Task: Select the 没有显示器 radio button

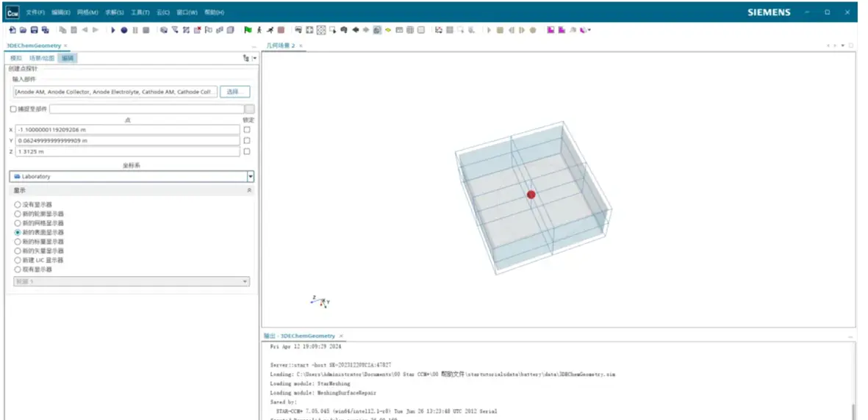Action: coord(18,205)
